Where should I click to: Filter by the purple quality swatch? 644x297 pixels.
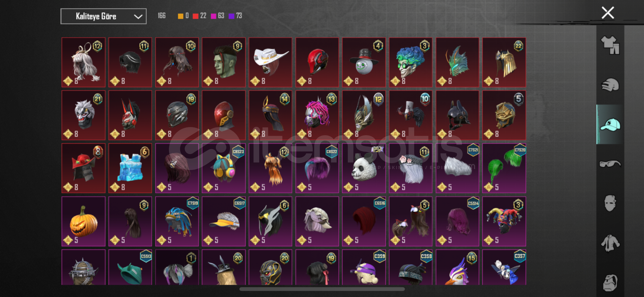tap(231, 16)
